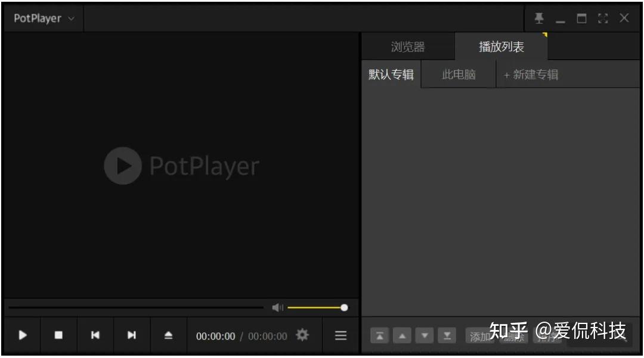Click the eject/open media icon
This screenshot has width=644, height=358.
pos(168,335)
